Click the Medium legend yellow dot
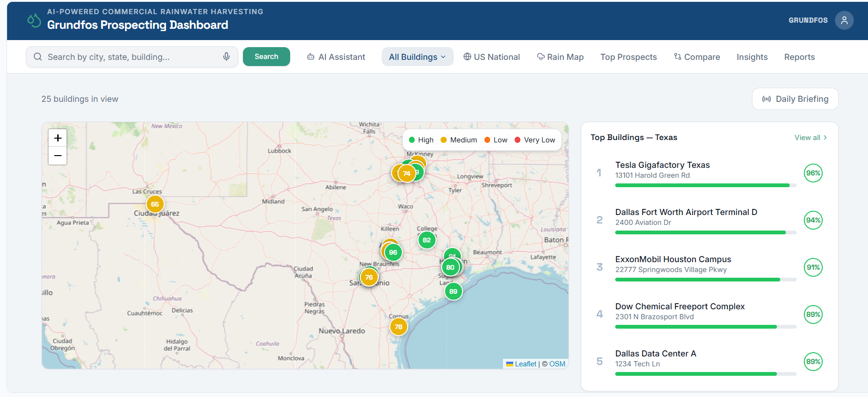The width and height of the screenshot is (868, 397). pos(443,140)
